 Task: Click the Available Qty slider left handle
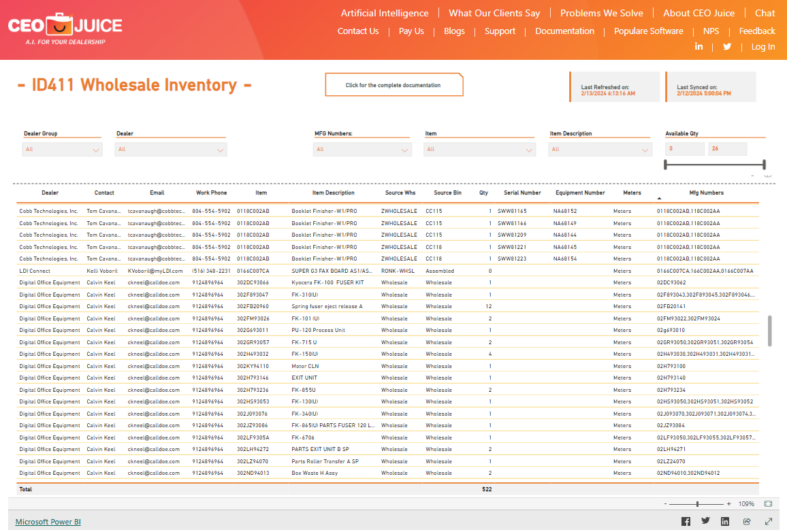coord(666,165)
